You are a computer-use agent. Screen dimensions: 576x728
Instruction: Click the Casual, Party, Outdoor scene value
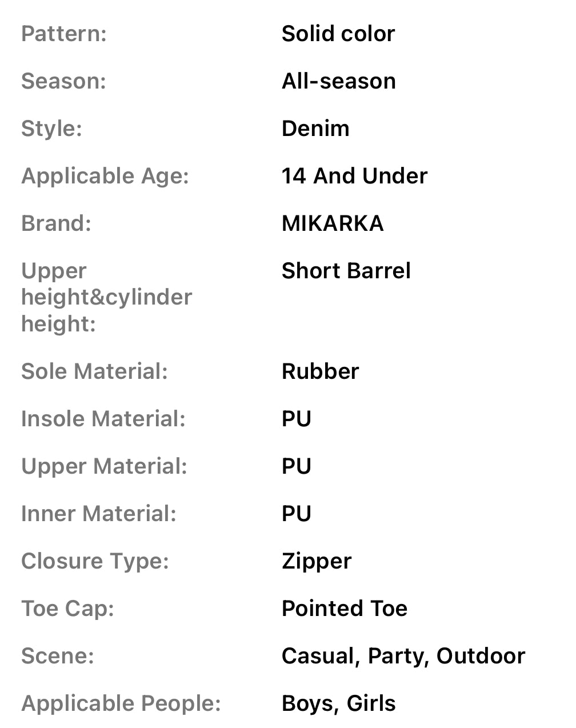coord(403,656)
